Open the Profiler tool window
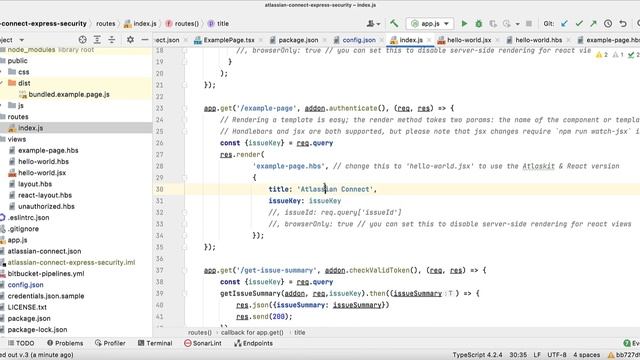 (110, 343)
